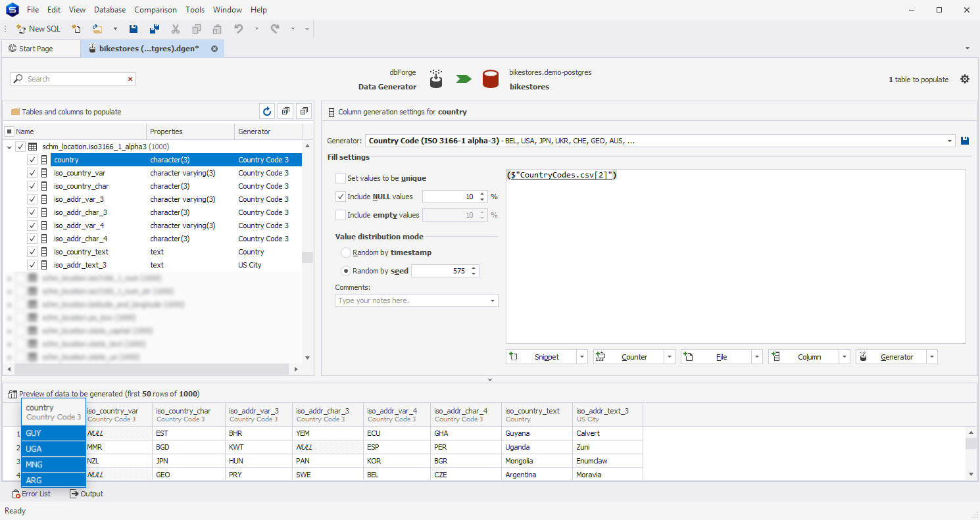Viewport: 980px width, 520px height.
Task: Open the Counter dropdown arrow
Action: click(670, 357)
